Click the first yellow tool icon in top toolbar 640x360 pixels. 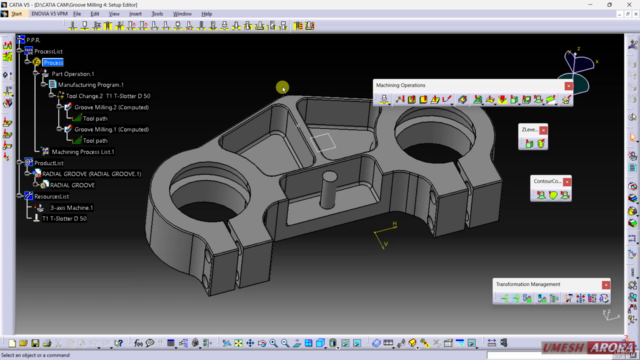coord(73,26)
